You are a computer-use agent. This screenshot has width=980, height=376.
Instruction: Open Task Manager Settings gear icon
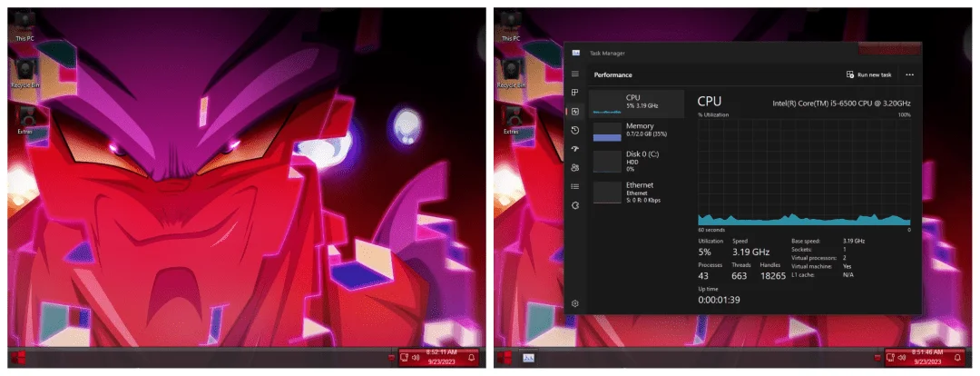[575, 303]
